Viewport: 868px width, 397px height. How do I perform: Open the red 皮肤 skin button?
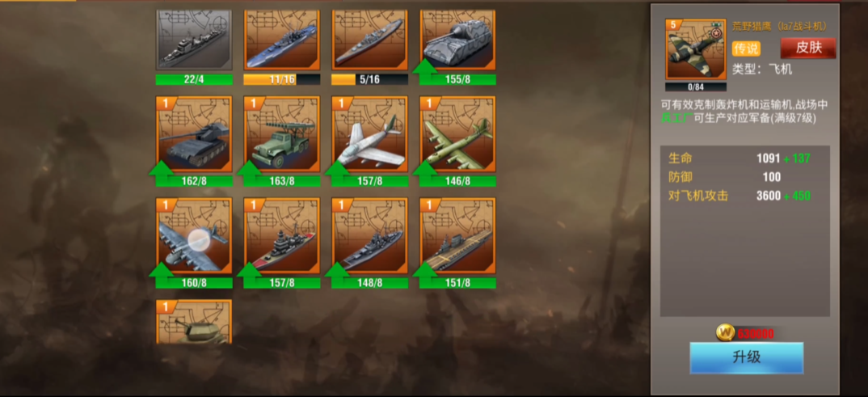point(808,49)
